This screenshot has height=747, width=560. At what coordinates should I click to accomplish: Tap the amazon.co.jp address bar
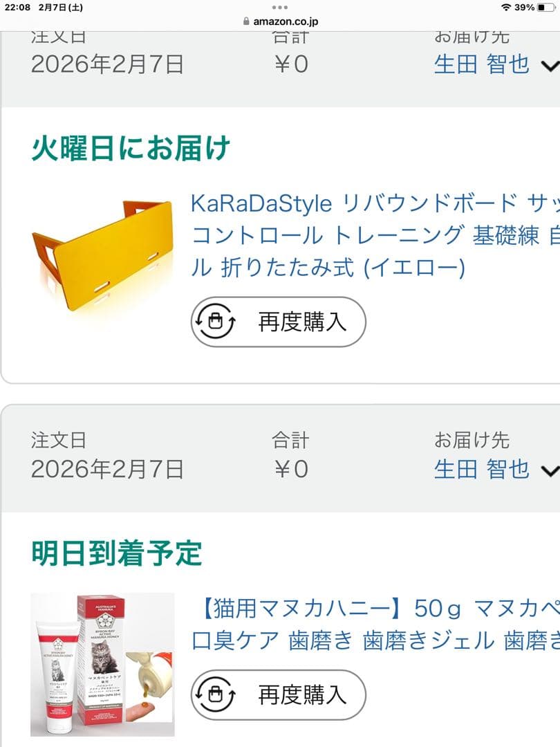pyautogui.click(x=280, y=21)
